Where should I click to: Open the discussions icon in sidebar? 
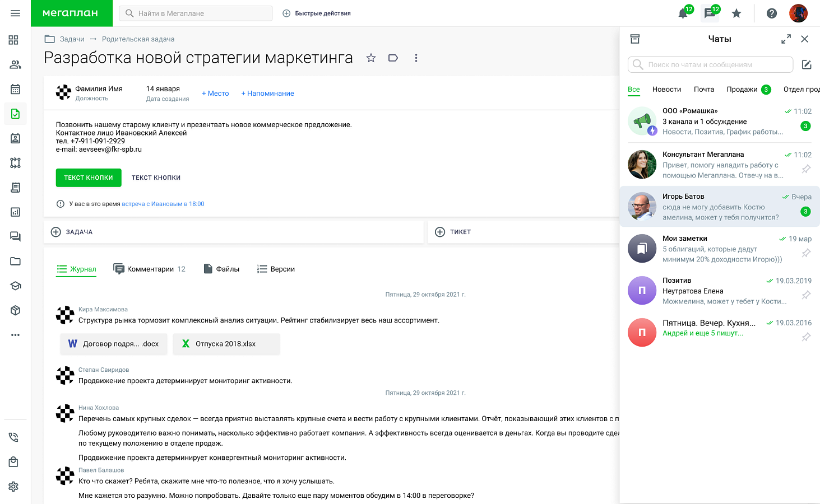click(15, 236)
